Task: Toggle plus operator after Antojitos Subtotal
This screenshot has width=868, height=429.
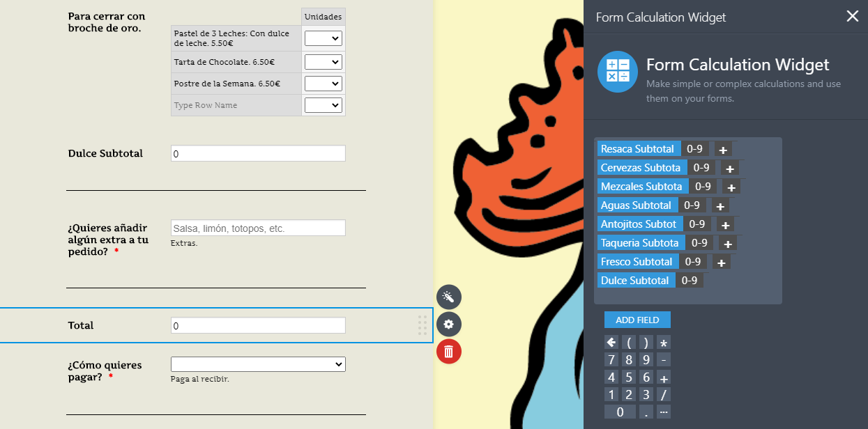Action: 725,225
